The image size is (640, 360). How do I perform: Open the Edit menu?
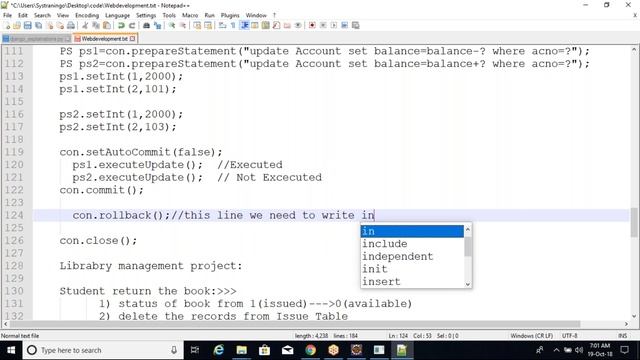(x=23, y=15)
